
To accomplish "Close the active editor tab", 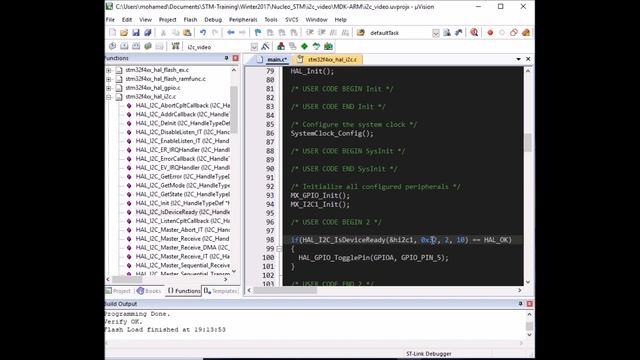I will pyautogui.click(x=528, y=59).
